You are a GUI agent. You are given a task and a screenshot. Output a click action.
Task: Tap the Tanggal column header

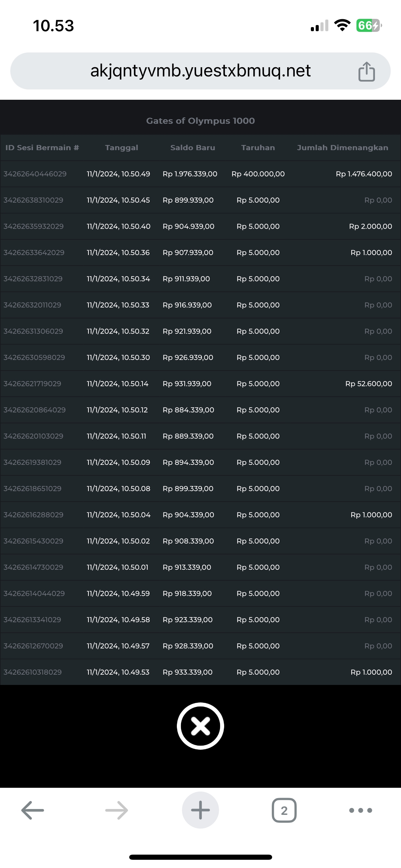tap(122, 148)
